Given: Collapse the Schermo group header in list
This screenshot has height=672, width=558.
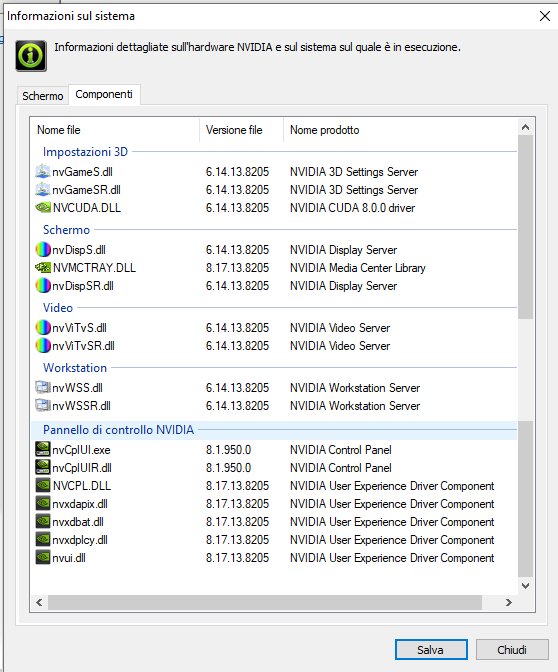Looking at the screenshot, I should 66,230.
